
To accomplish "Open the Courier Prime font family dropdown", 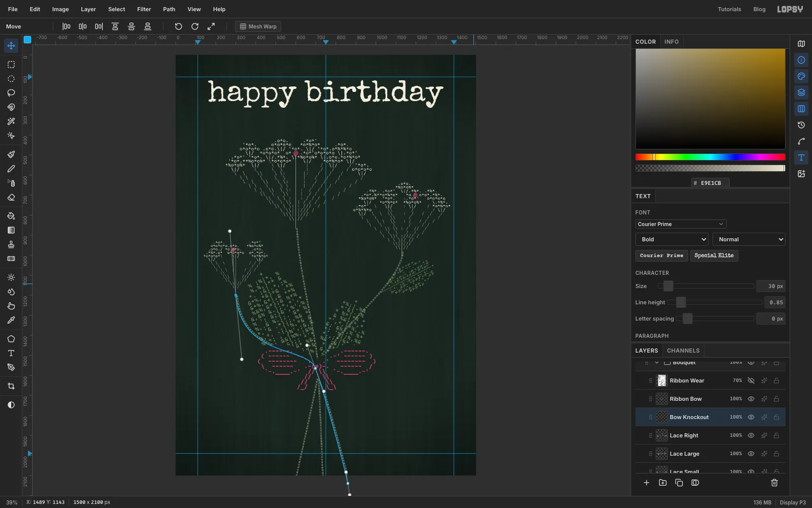I will pyautogui.click(x=681, y=224).
